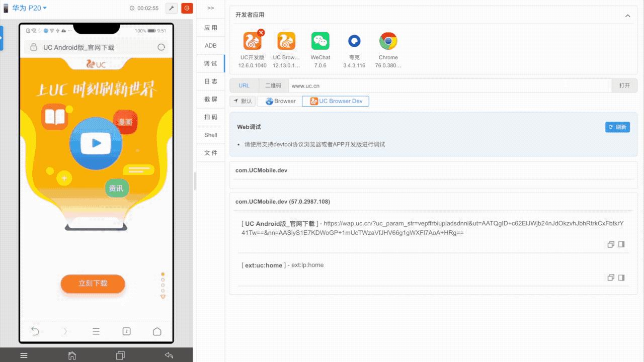Switch to the 文件 tab

211,153
